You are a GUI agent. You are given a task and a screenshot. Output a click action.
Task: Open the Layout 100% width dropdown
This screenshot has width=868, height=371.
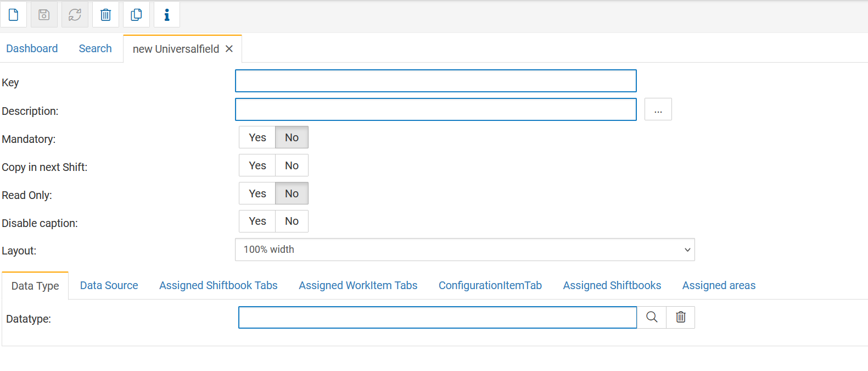pyautogui.click(x=464, y=250)
